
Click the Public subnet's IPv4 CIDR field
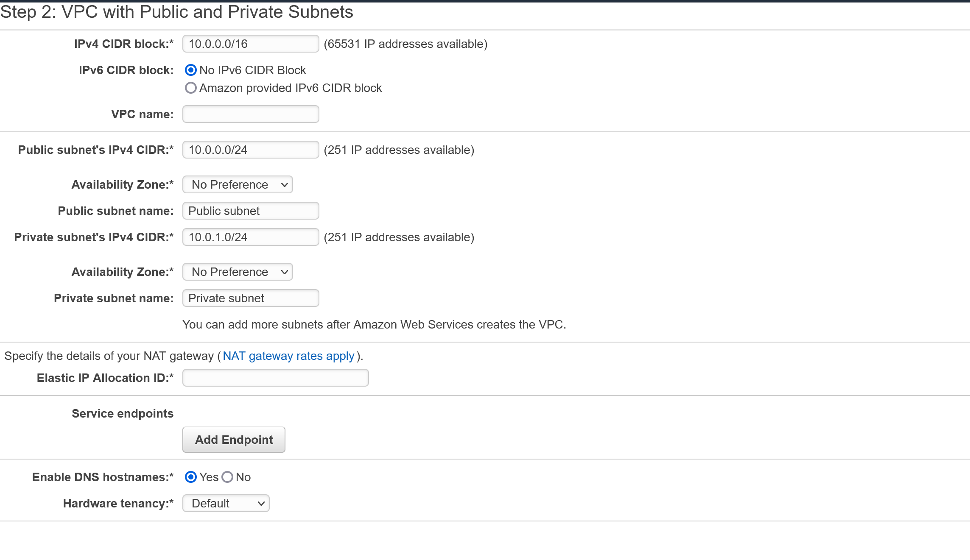[250, 150]
